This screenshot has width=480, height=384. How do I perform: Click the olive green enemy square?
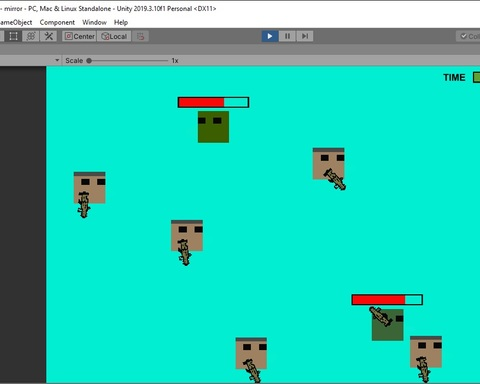click(213, 127)
